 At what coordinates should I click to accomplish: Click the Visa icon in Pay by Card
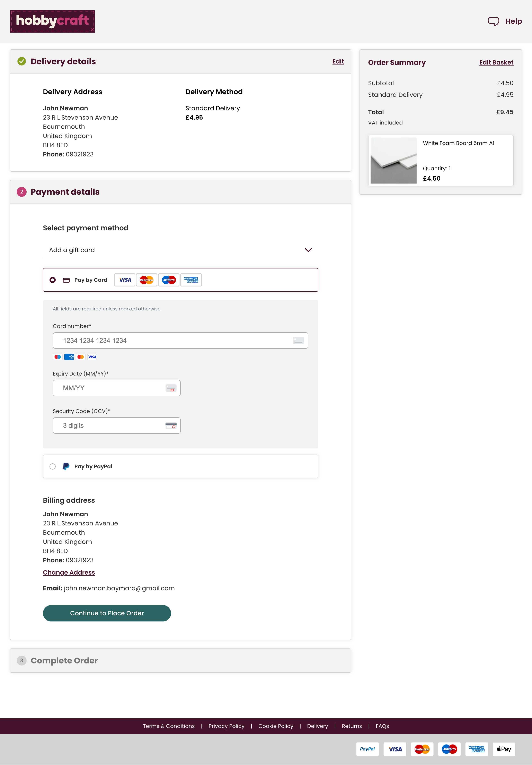[125, 280]
